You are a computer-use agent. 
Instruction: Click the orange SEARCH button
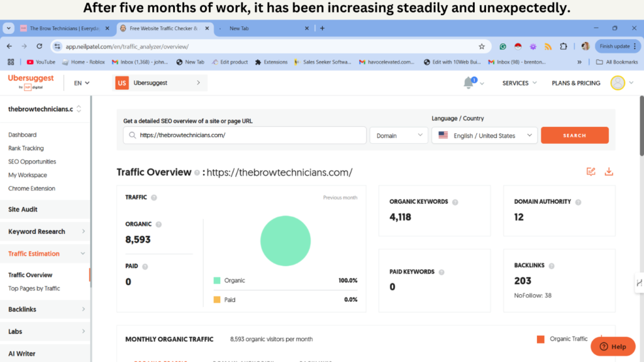[575, 136]
